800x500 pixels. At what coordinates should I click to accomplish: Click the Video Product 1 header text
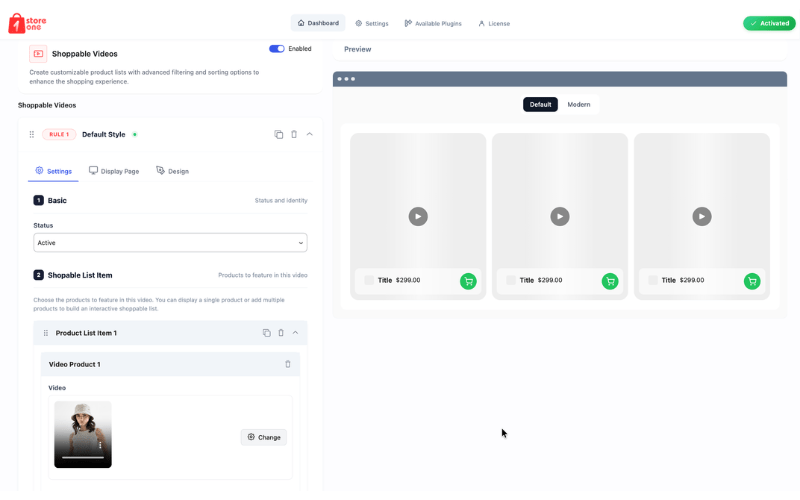pyautogui.click(x=74, y=364)
